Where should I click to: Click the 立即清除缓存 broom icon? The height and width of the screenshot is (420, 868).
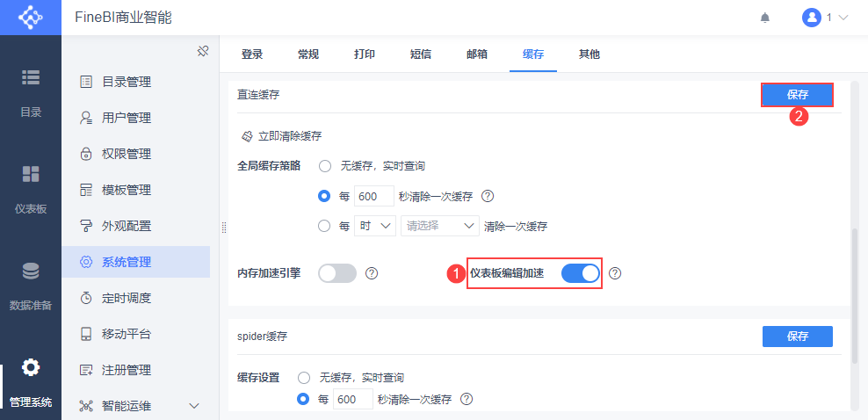coord(247,136)
